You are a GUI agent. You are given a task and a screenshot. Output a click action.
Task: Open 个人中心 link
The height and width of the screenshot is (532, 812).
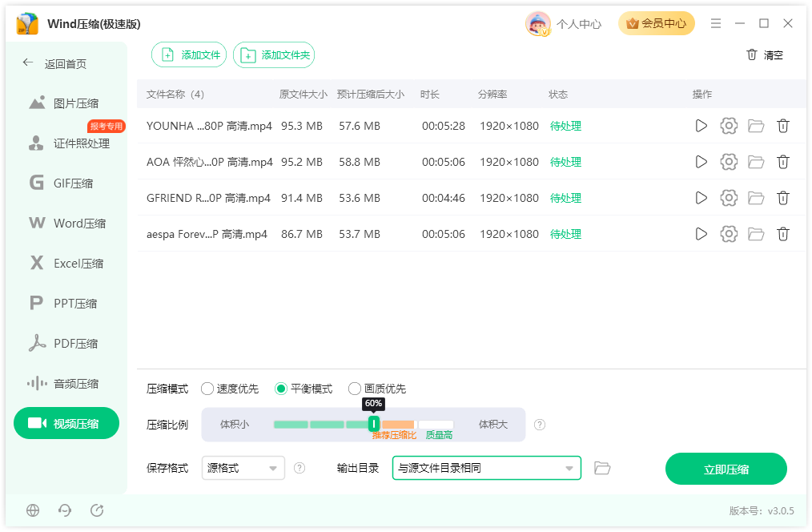pos(579,24)
